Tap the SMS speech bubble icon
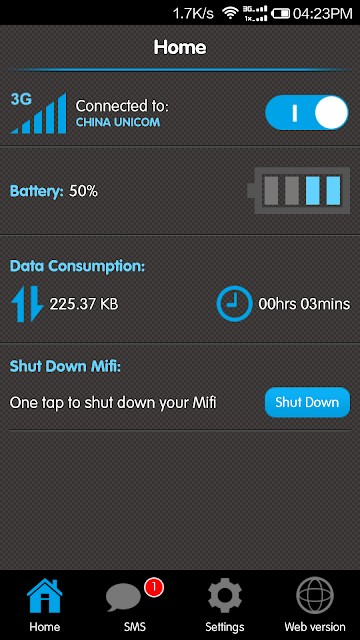 click(123, 598)
